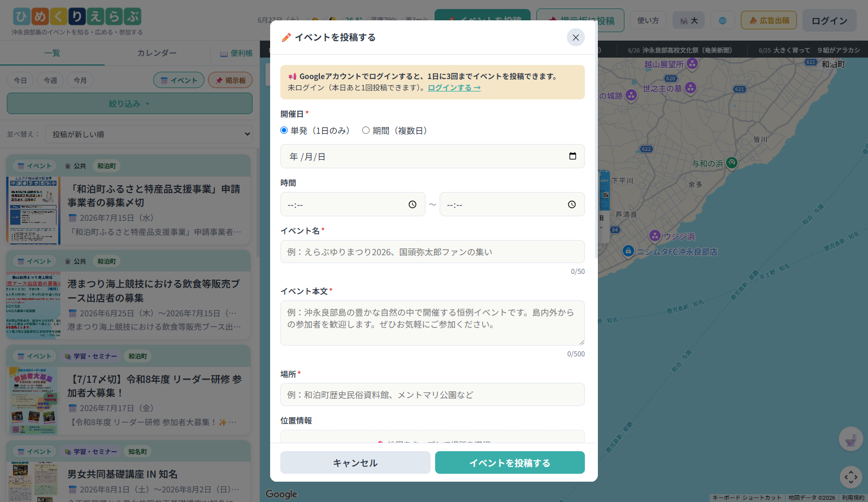Open thumbnail for 和泊町ふるさと特産品支援事業 event

pos(33,210)
